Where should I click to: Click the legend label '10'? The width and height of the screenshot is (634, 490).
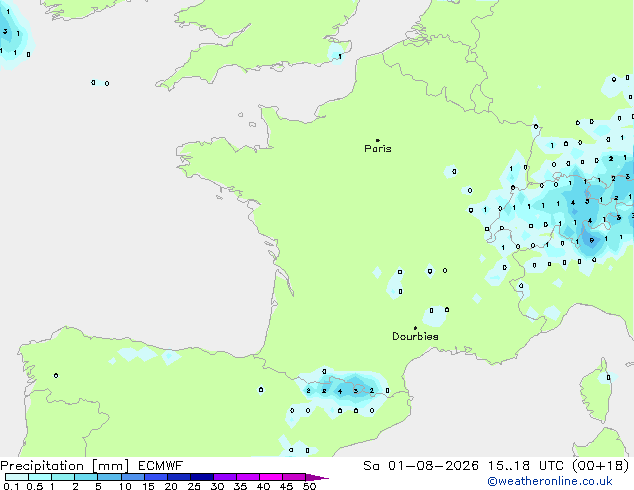click(125, 486)
